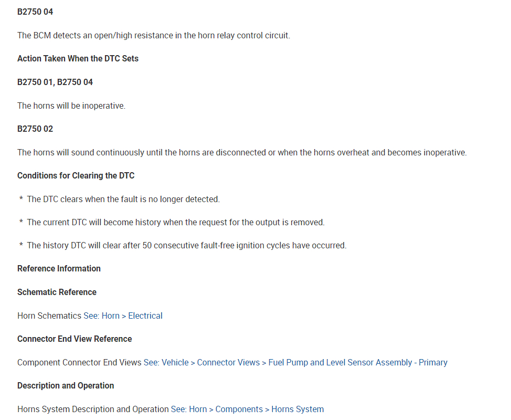Click the 'B2750 02' subheading
The width and height of the screenshot is (511, 420).
35,129
